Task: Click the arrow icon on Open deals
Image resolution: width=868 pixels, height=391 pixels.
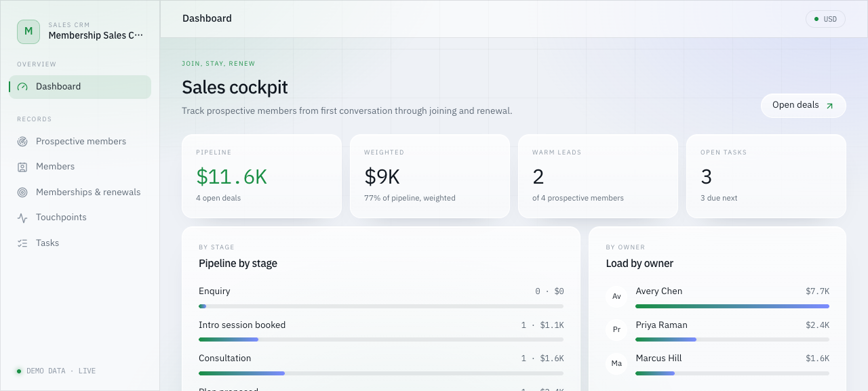Action: tap(829, 106)
